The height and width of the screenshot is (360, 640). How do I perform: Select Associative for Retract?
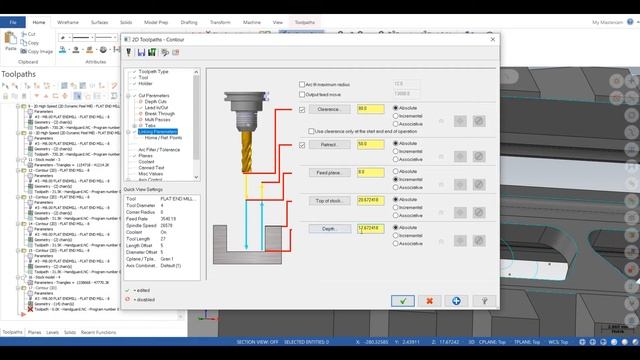[x=395, y=159]
